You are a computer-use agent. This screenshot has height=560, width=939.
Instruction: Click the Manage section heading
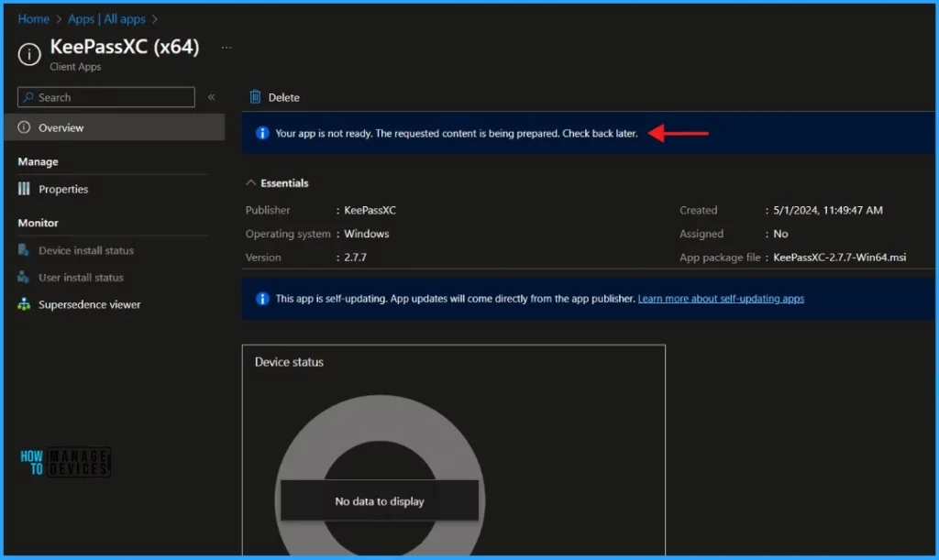click(x=38, y=161)
